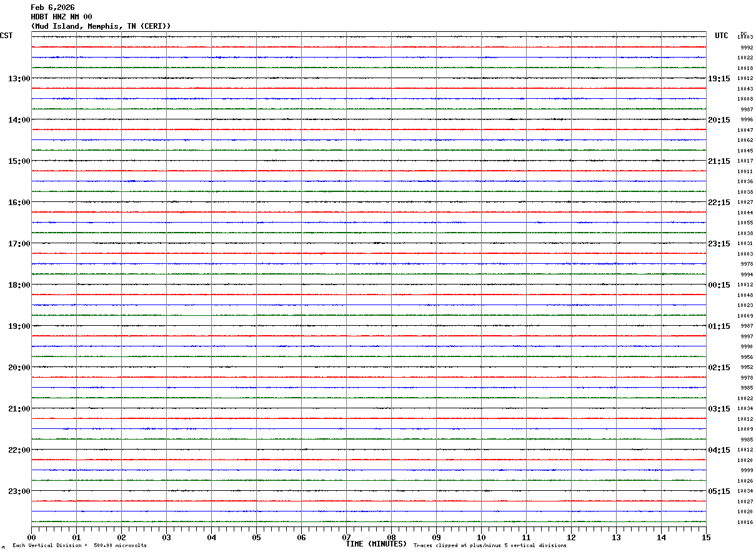Select the 16:00 CST time label
The height and width of the screenshot is (554, 756).
click(19, 203)
